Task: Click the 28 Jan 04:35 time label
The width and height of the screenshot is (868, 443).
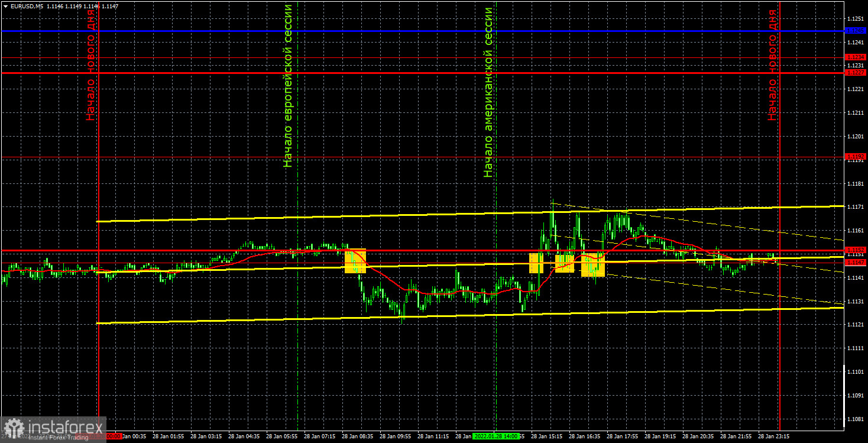Action: [x=243, y=436]
